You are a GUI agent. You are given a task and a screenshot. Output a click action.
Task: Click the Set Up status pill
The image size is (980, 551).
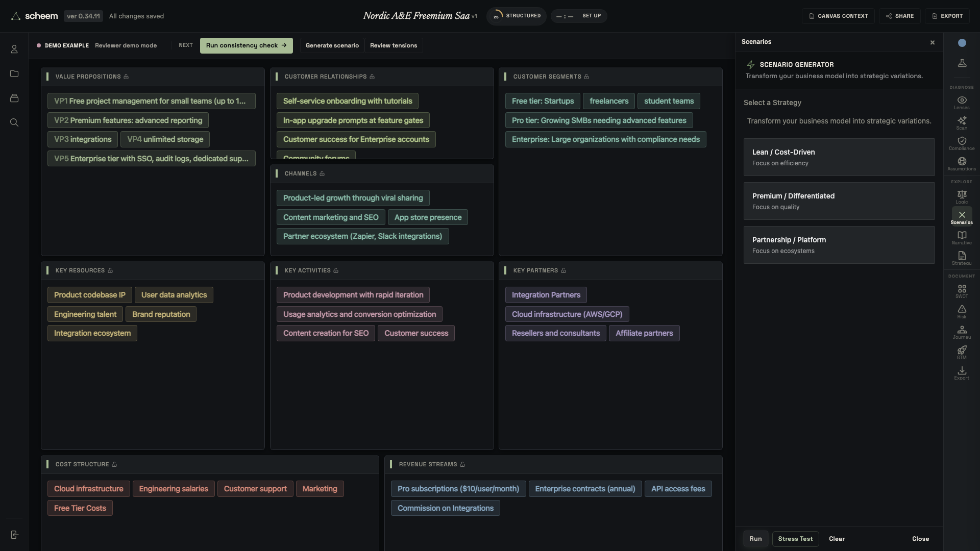(x=578, y=16)
